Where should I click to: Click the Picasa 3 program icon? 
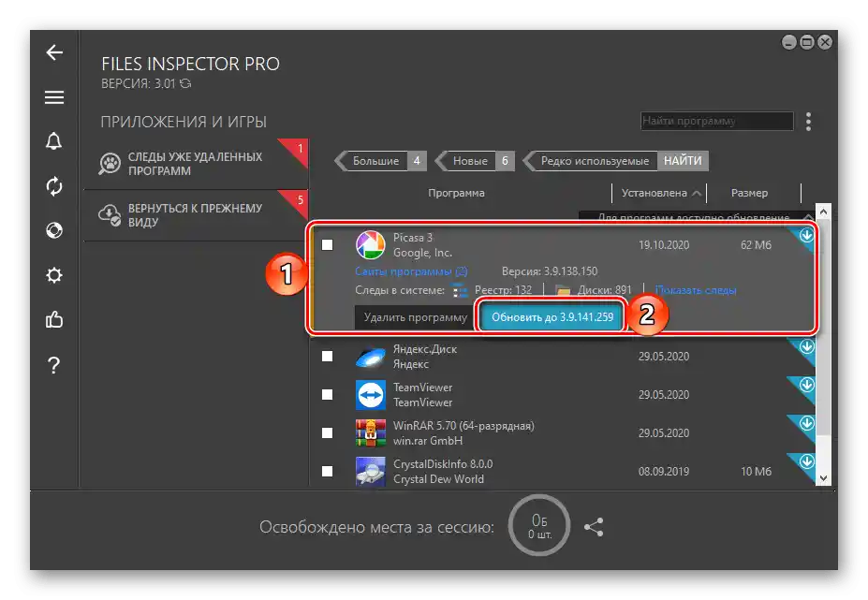[371, 244]
